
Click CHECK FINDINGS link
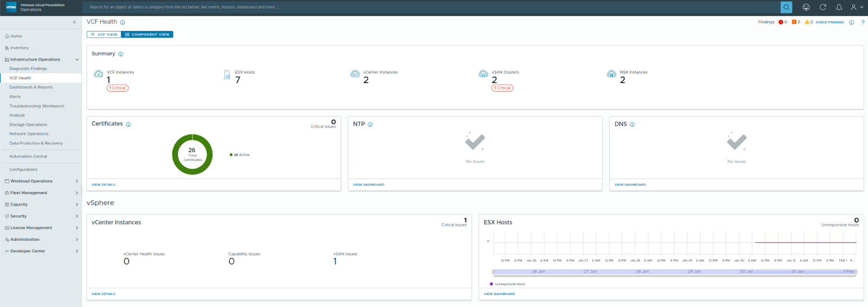pos(829,22)
